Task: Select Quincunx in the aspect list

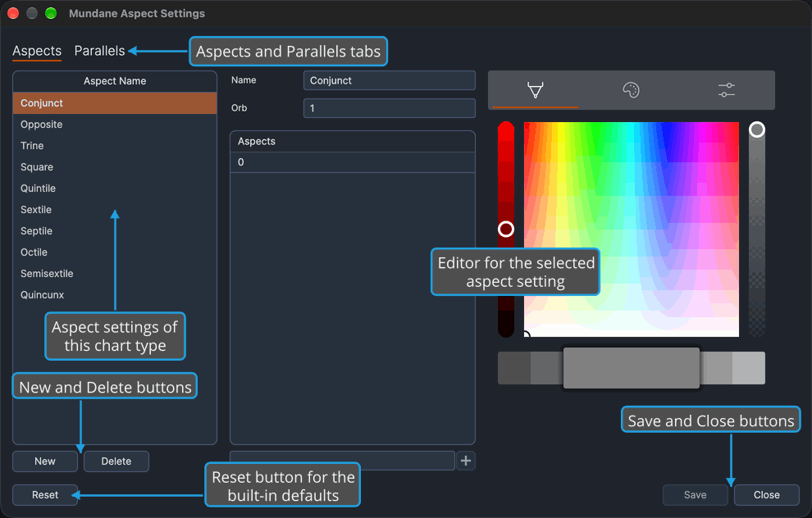Action: [x=115, y=294]
